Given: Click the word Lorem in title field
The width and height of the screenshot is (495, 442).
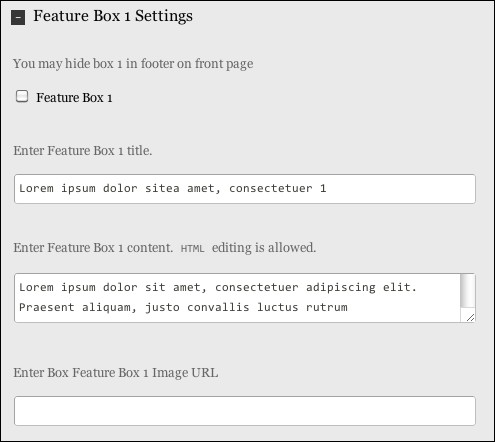Looking at the screenshot, I should [36, 188].
